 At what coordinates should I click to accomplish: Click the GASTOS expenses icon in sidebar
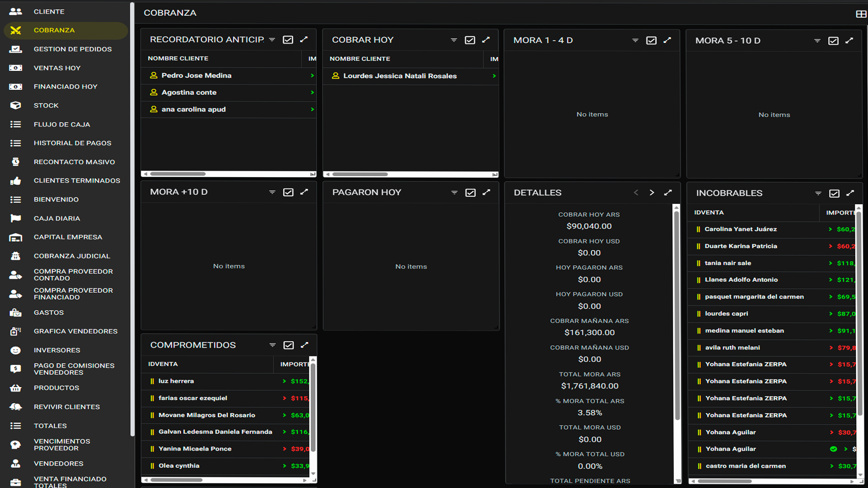16,312
